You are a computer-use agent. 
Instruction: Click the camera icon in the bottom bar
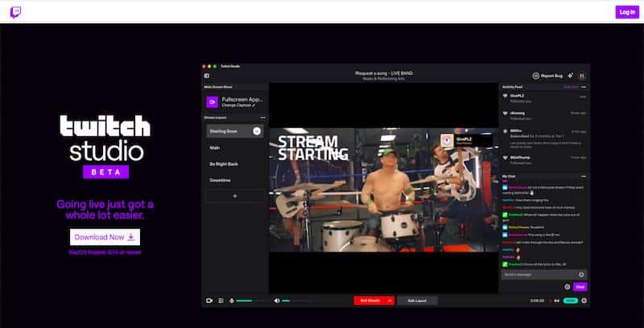[x=208, y=301]
